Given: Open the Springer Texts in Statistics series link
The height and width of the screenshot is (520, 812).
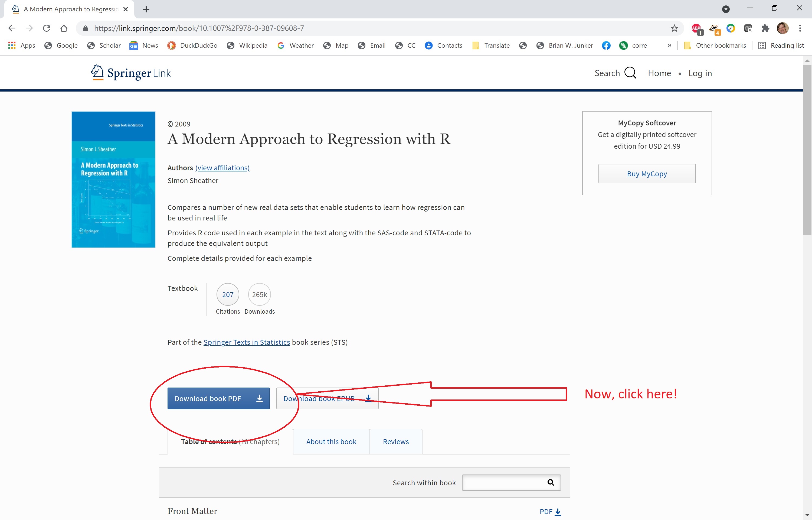Looking at the screenshot, I should (247, 342).
